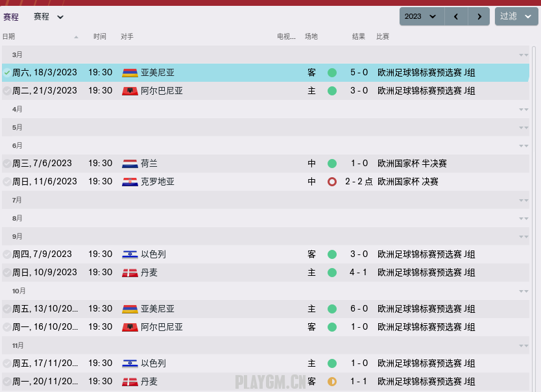Image resolution: width=541 pixels, height=392 pixels.
Task: Toggle checkmark for 10/9/2023 Denmark match
Action: [x=6, y=273]
